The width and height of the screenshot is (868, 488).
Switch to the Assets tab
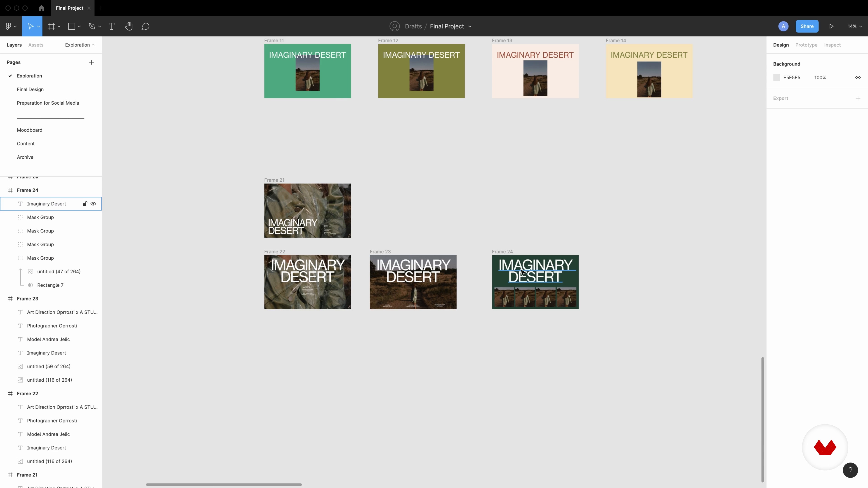click(x=36, y=45)
